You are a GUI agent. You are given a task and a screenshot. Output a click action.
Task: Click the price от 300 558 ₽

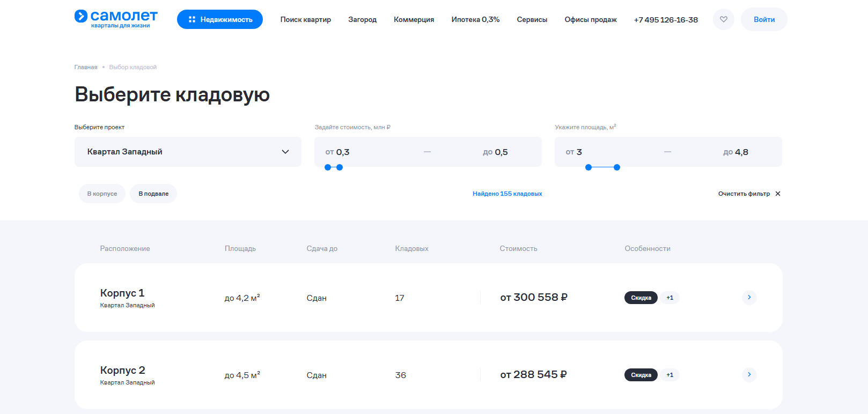[x=534, y=297]
